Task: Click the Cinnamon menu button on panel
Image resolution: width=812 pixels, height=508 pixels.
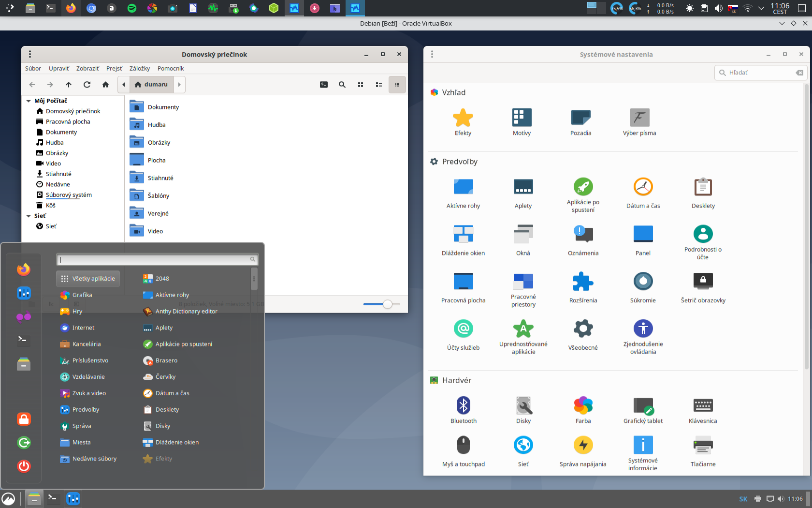Action: tap(8, 499)
